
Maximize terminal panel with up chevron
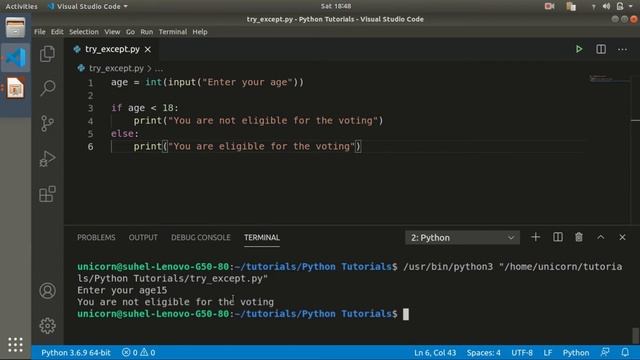point(600,237)
